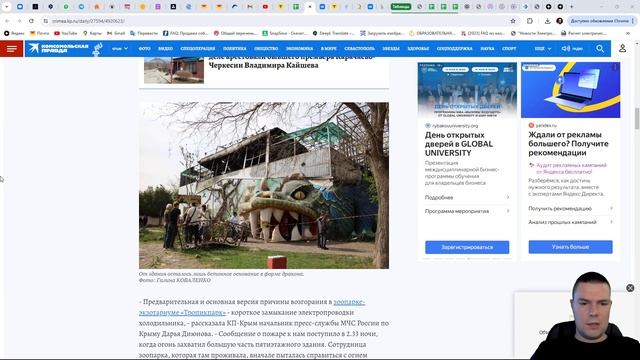Click the burned dragon building photo
The image size is (640, 360).
(264, 185)
